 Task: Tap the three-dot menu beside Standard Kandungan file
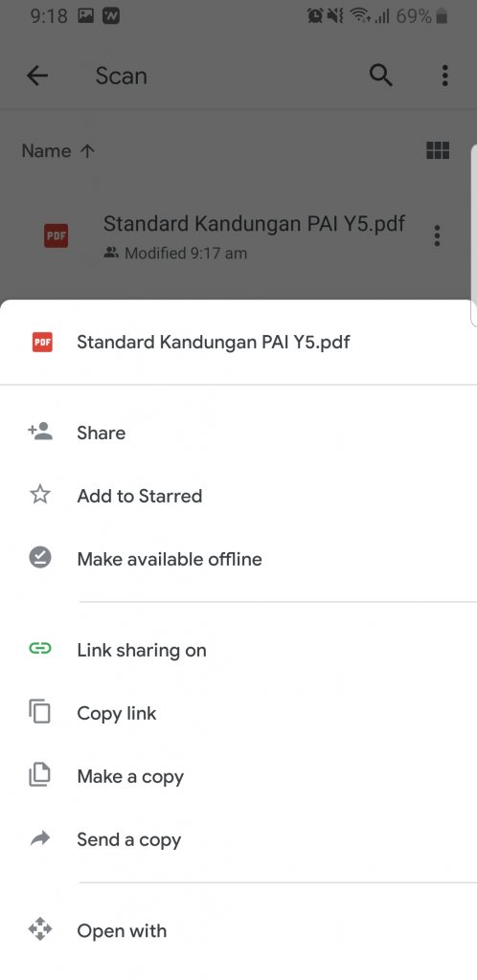click(x=437, y=235)
